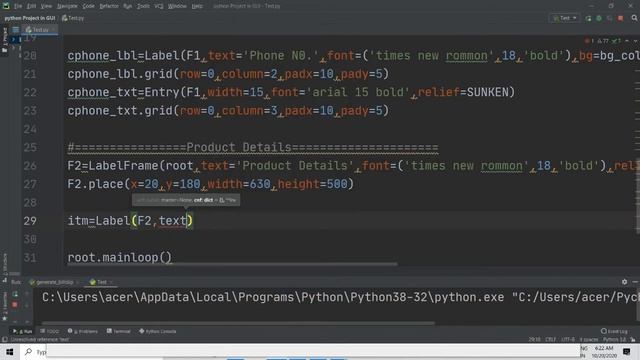Open the Code menu
This screenshot has height=360, width=640.
pos(88,6)
